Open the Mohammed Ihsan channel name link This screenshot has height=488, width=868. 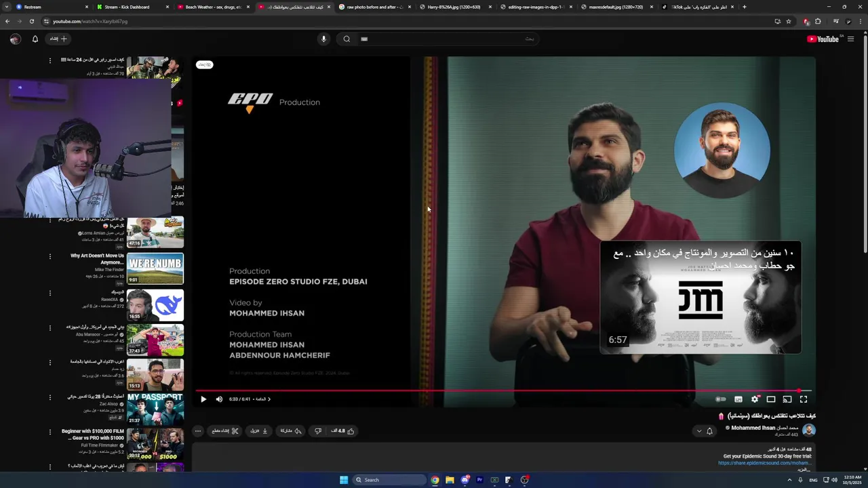tap(764, 428)
